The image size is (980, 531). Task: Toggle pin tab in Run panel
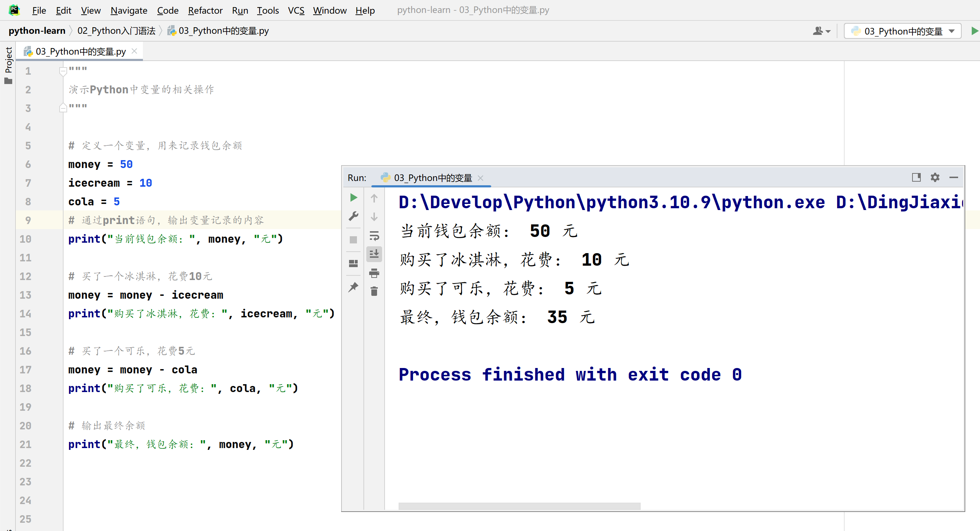tap(353, 287)
